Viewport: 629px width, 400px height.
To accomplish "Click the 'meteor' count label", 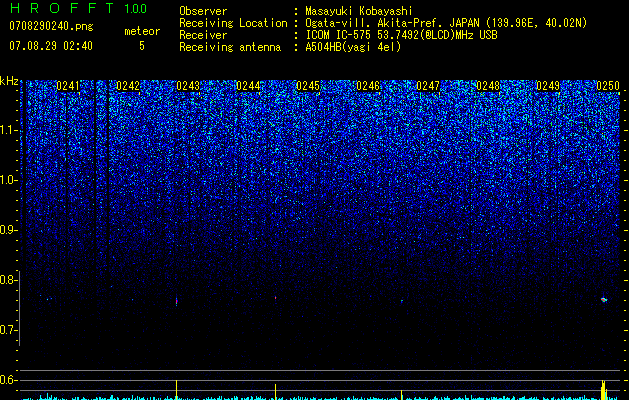I will (142, 31).
